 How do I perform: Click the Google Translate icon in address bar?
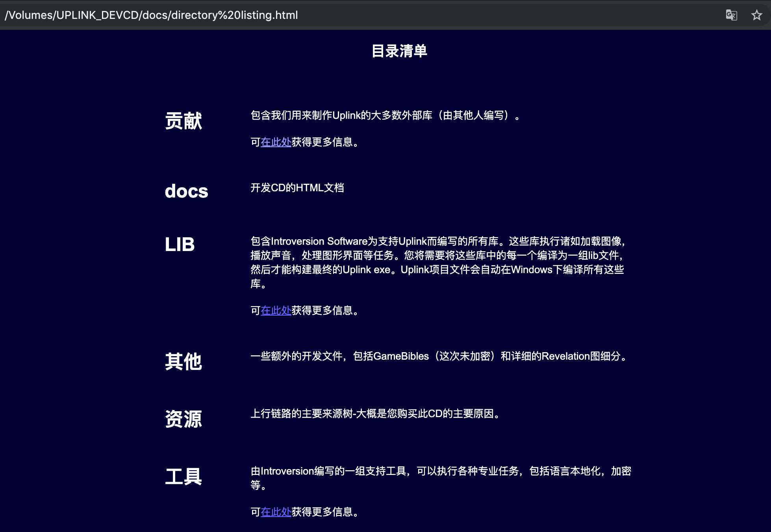point(731,15)
